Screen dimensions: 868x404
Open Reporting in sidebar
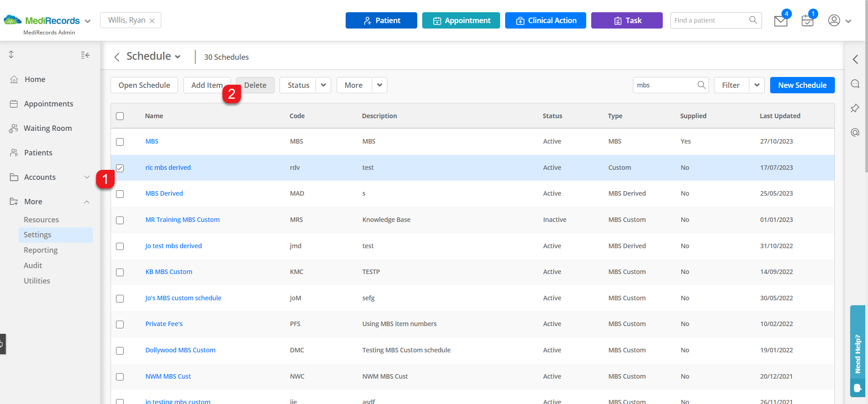pos(41,250)
